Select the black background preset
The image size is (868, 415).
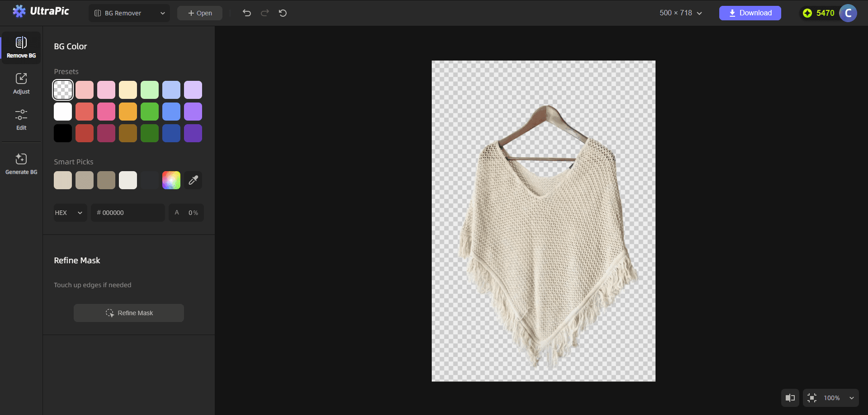click(x=63, y=133)
